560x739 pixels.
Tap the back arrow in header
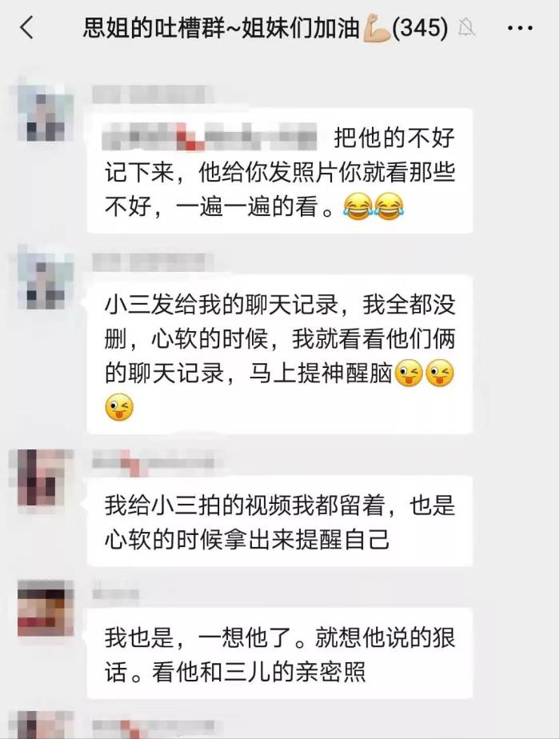pyautogui.click(x=27, y=27)
